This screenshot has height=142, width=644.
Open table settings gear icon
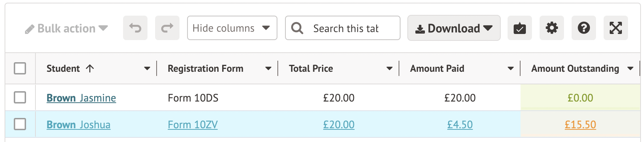(x=552, y=28)
